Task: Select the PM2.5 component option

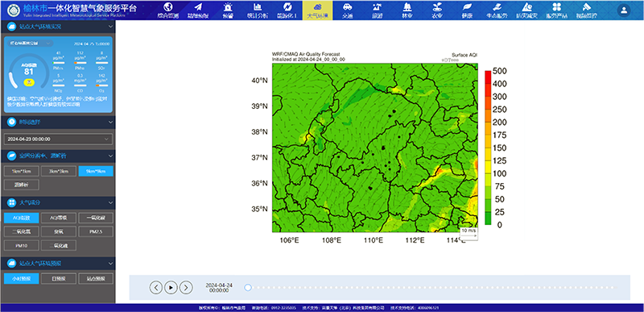Action: (96, 231)
